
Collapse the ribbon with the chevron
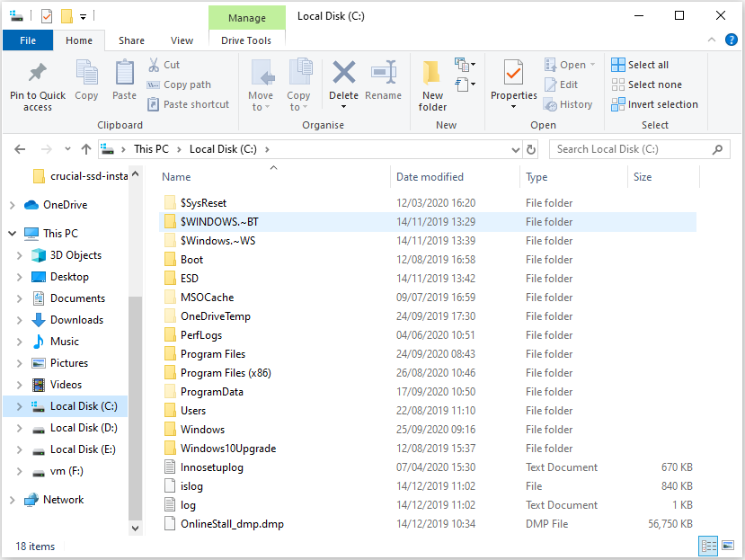tap(713, 39)
